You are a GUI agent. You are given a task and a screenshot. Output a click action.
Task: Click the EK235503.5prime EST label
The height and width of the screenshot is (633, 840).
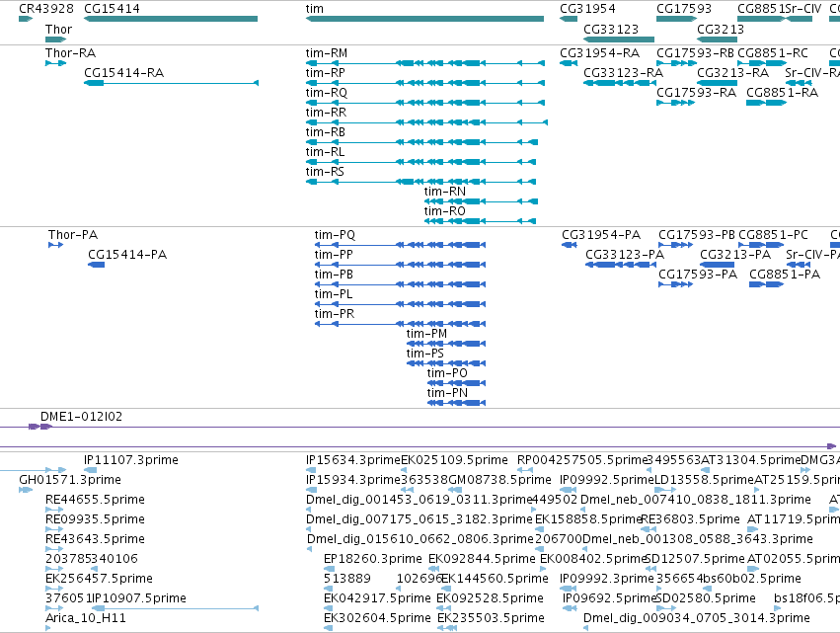(x=491, y=618)
